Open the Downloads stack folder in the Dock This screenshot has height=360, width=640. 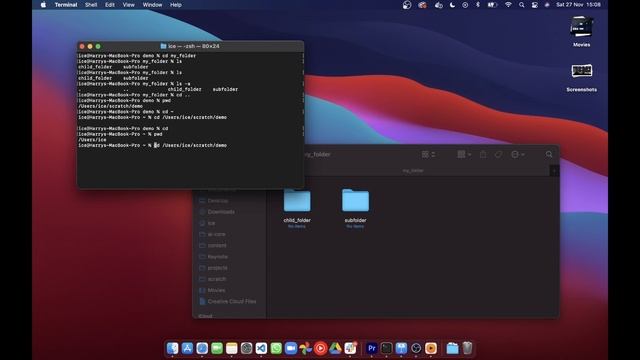tap(452, 348)
